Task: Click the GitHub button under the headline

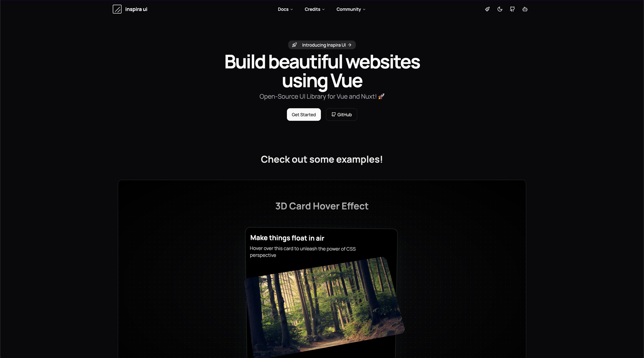Action: pyautogui.click(x=342, y=115)
